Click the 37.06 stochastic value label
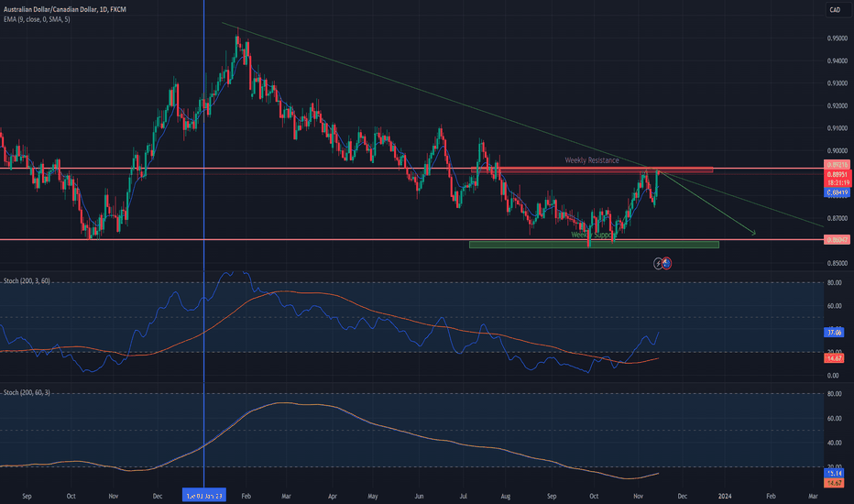 (835, 332)
